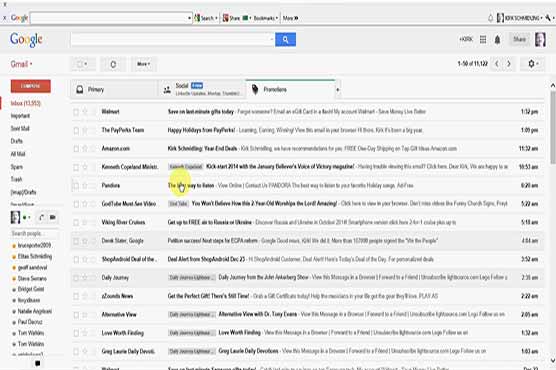The image size is (556, 370).
Task: Click the chat bubble icon at sidebar bottom
Action: [x=38, y=363]
